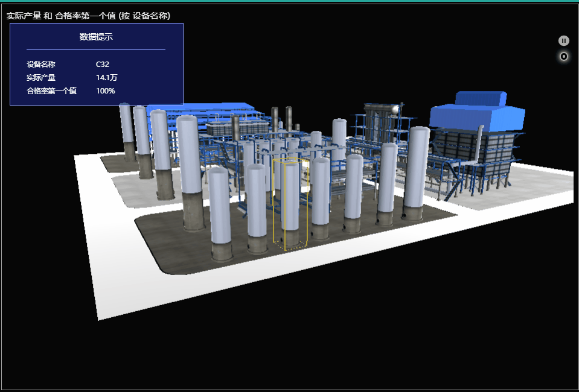Pause the 3D scene rotation
The width and height of the screenshot is (579, 392).
(x=563, y=40)
